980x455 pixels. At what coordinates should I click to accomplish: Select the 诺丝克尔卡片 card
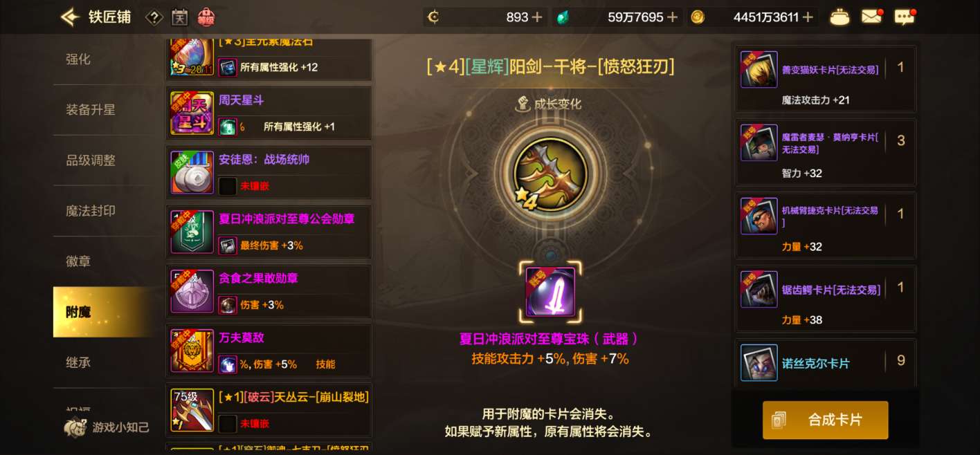(826, 363)
